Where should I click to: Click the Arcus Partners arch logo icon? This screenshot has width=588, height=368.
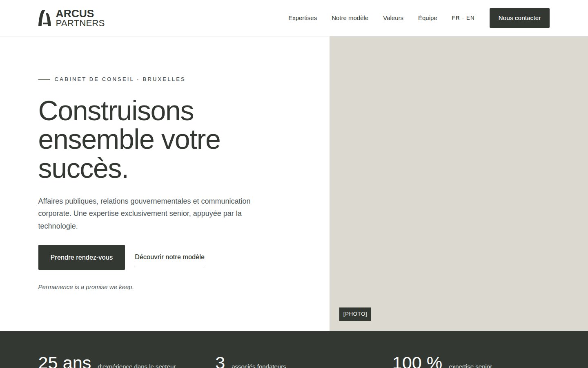[x=45, y=18]
